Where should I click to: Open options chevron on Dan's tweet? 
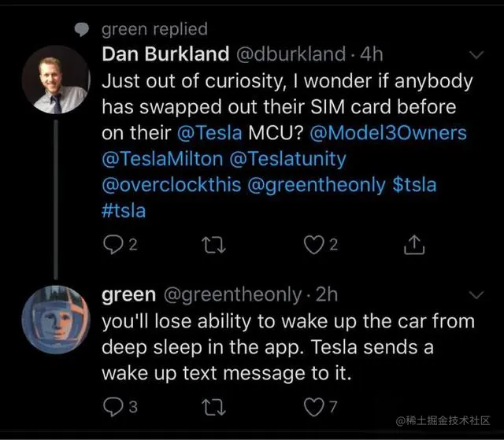(x=476, y=56)
